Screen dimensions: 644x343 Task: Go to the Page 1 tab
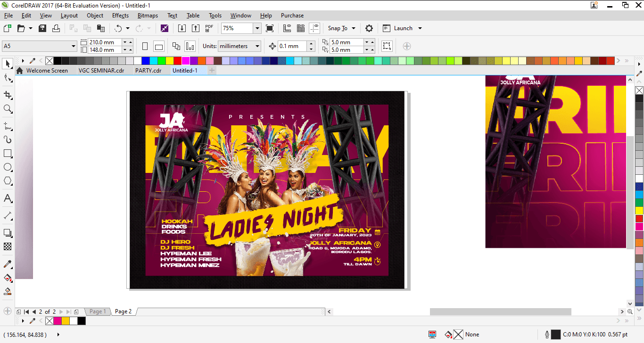click(x=98, y=311)
